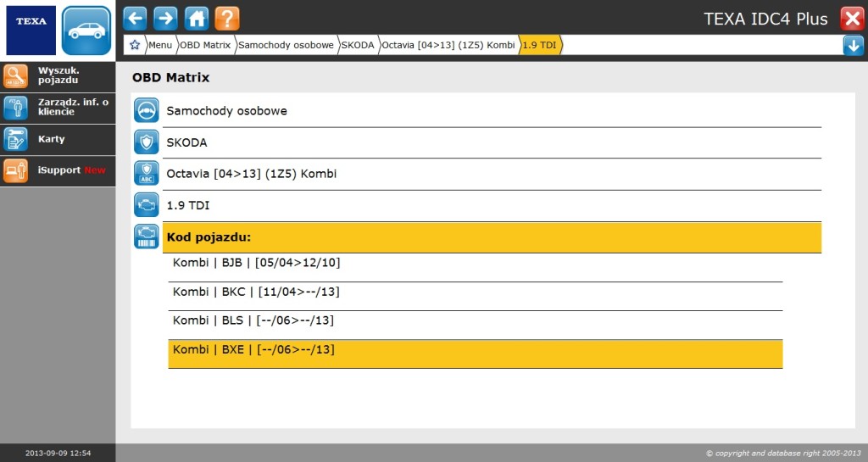Go back with the left arrow button

click(x=135, y=19)
